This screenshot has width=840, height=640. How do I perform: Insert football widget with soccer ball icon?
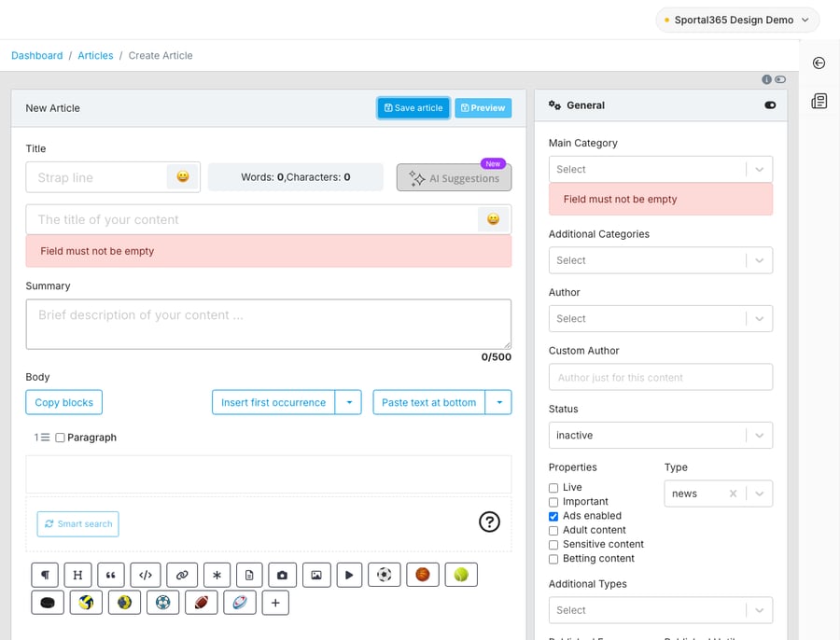[385, 575]
